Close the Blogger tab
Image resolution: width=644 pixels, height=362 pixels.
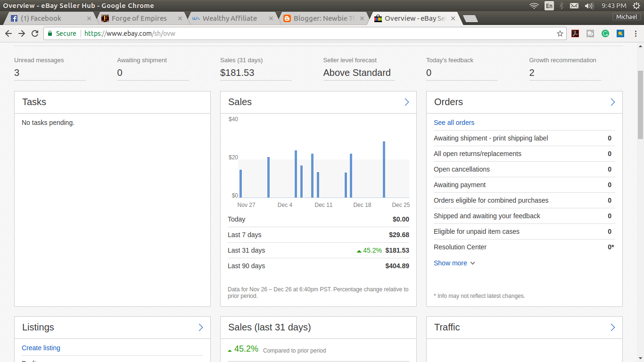click(362, 18)
